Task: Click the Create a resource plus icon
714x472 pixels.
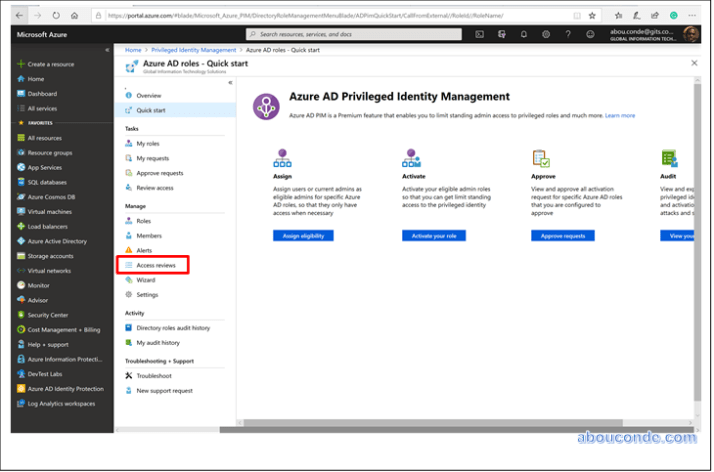Action: coord(19,64)
